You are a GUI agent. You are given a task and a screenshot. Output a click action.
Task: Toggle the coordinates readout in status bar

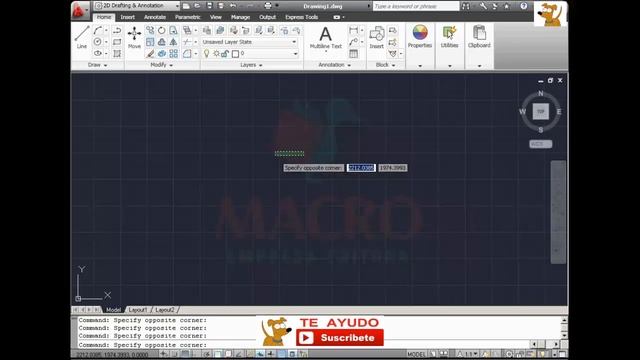point(112,355)
